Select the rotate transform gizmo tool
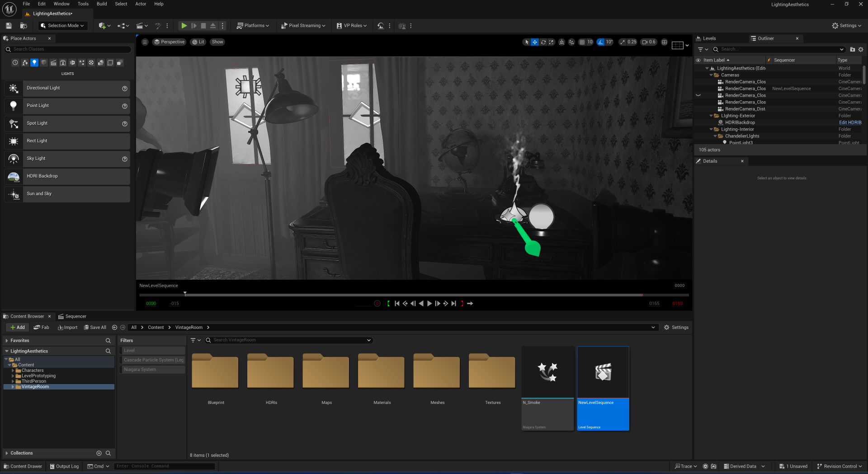Image resolution: width=868 pixels, height=474 pixels. pyautogui.click(x=543, y=42)
